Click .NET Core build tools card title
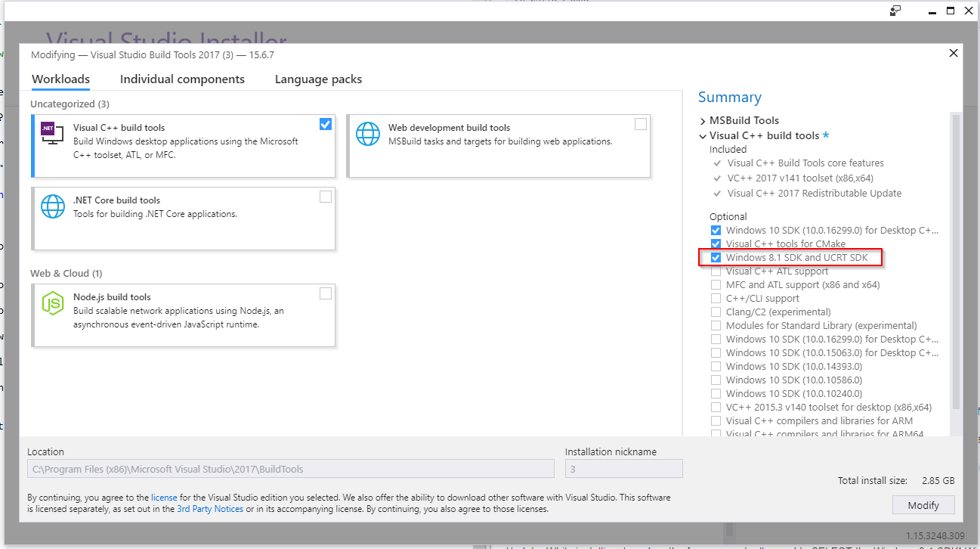 [116, 200]
